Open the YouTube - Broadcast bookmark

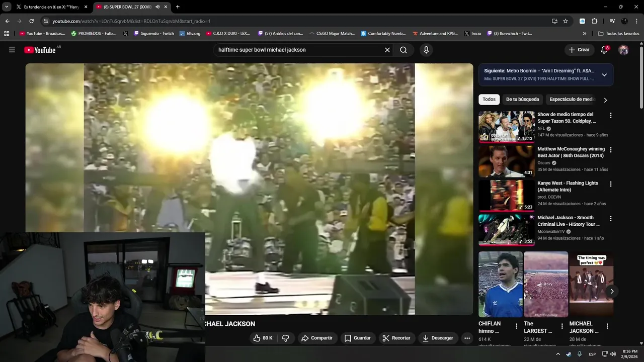tap(42, 34)
